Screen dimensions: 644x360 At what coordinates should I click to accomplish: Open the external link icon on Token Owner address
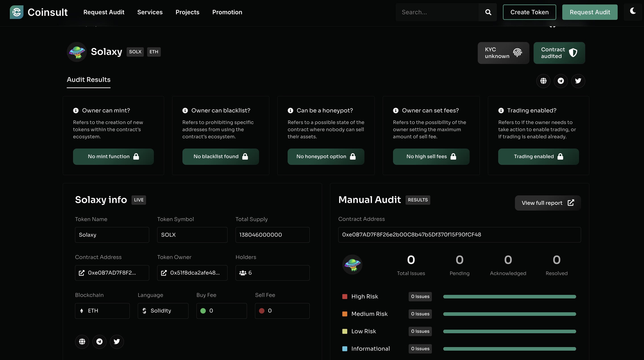point(164,273)
